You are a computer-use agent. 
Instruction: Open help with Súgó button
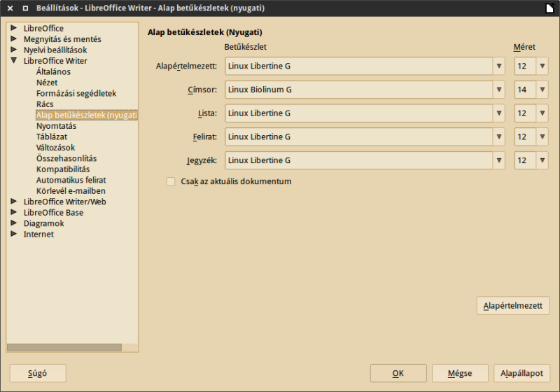pyautogui.click(x=38, y=373)
